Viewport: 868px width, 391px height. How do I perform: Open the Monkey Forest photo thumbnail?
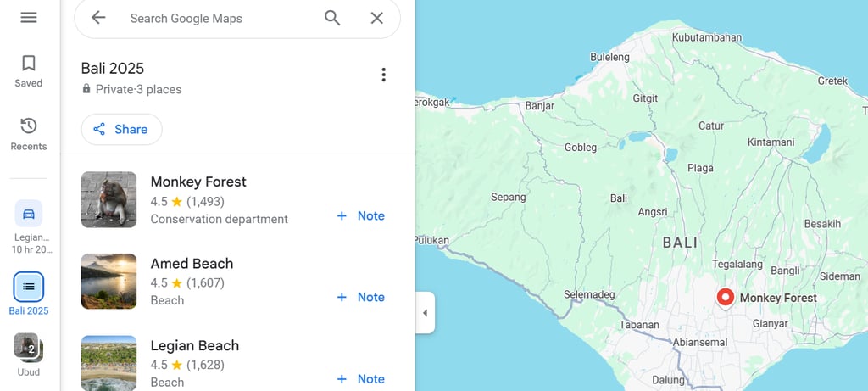pyautogui.click(x=108, y=199)
